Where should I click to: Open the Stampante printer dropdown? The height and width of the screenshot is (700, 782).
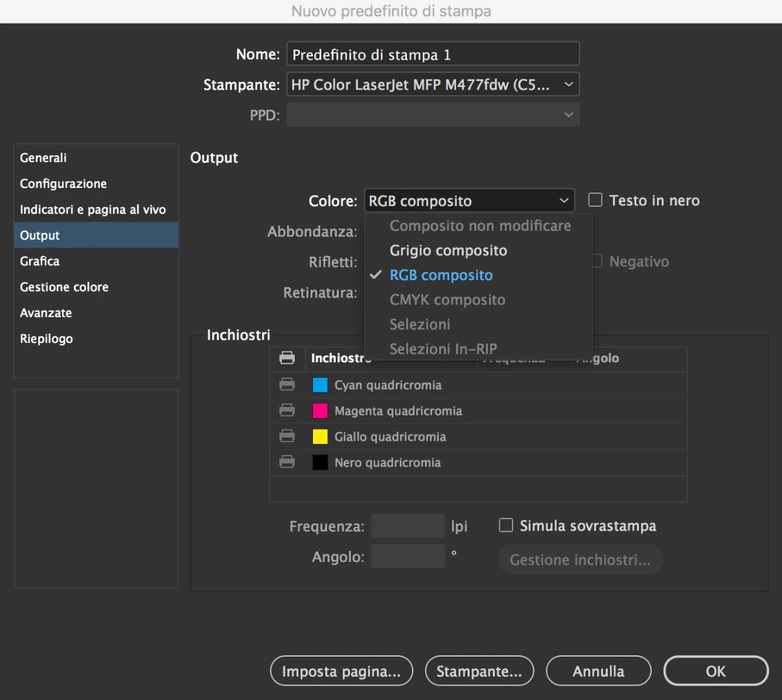433,84
